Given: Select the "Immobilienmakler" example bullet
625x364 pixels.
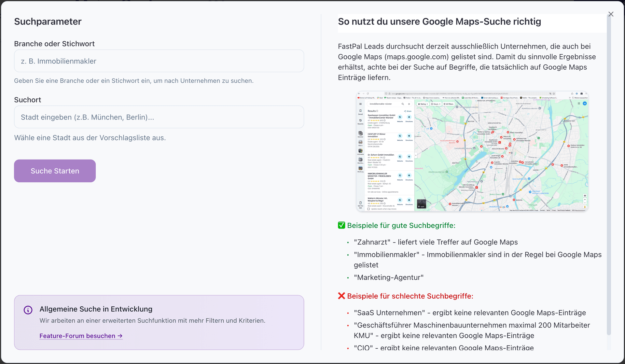Looking at the screenshot, I should [x=477, y=255].
